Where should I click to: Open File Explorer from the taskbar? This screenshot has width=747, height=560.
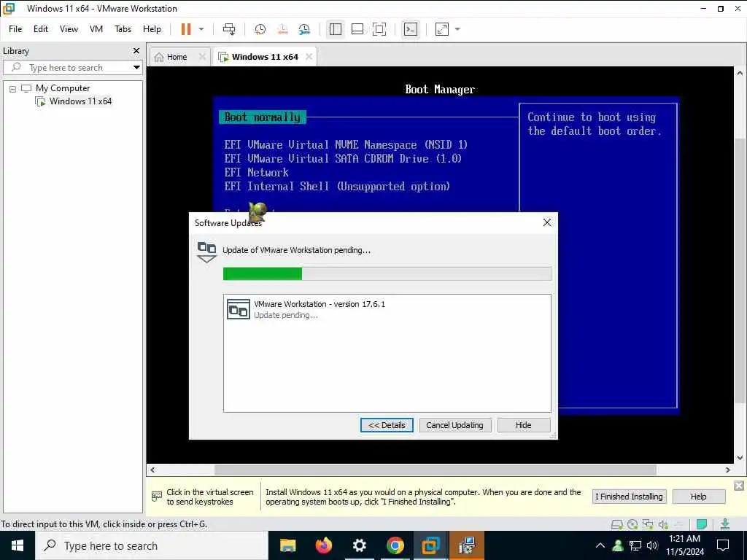tap(287, 545)
